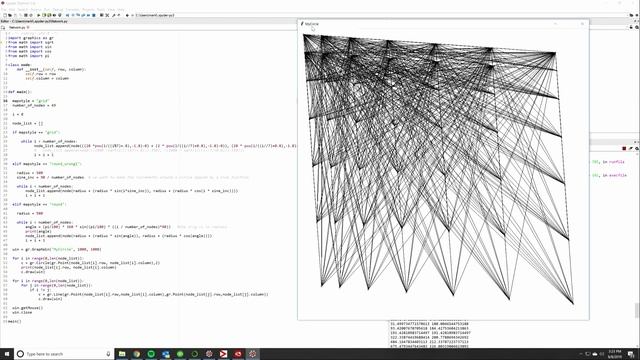Click the Debug file toolbar icon
Image resolution: width=640 pixels, height=360 pixels.
pyautogui.click(x=68, y=15)
